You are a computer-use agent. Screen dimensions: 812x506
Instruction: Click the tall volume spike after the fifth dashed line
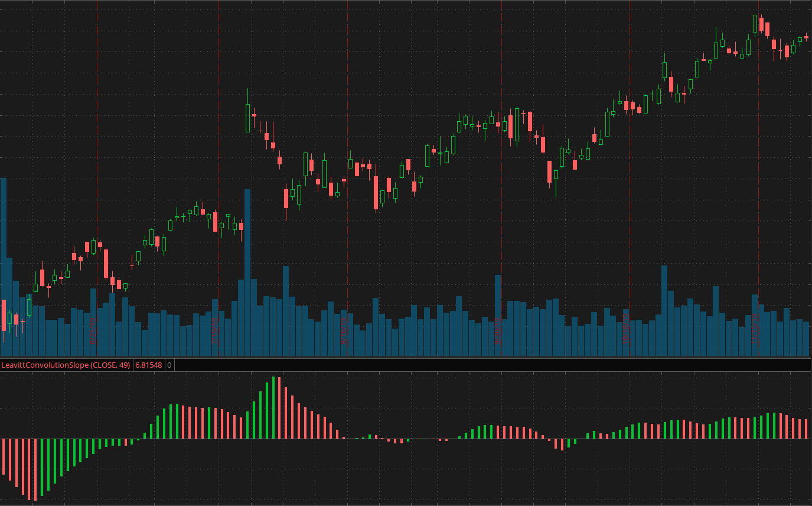point(664,310)
